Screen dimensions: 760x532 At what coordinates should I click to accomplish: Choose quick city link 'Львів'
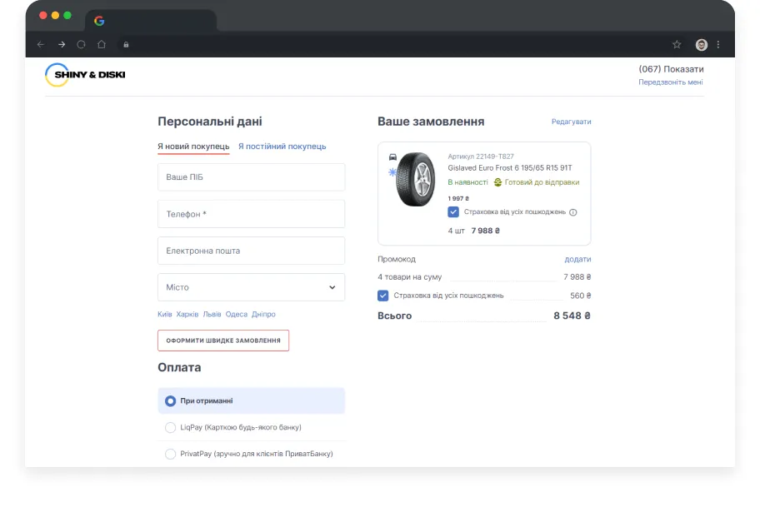coord(212,314)
